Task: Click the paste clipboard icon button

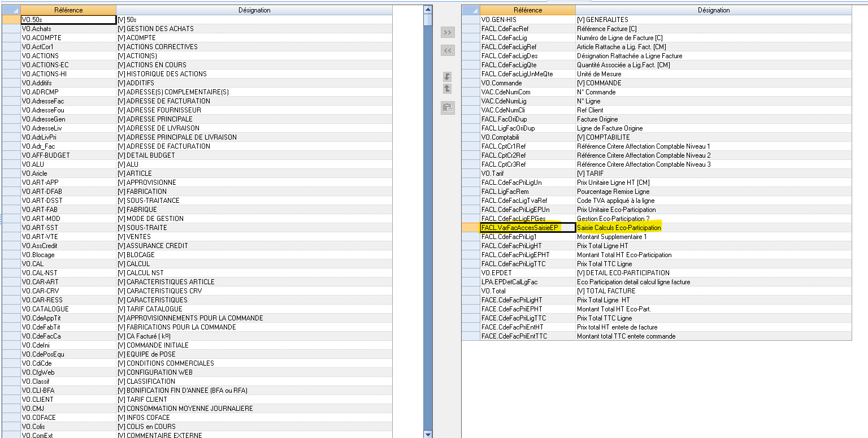Action: (x=447, y=108)
